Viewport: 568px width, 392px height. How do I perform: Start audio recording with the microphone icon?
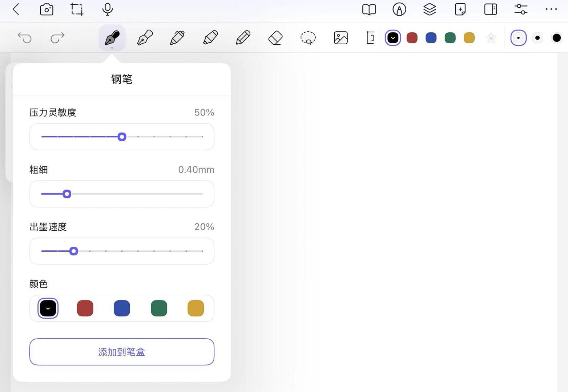point(108,9)
